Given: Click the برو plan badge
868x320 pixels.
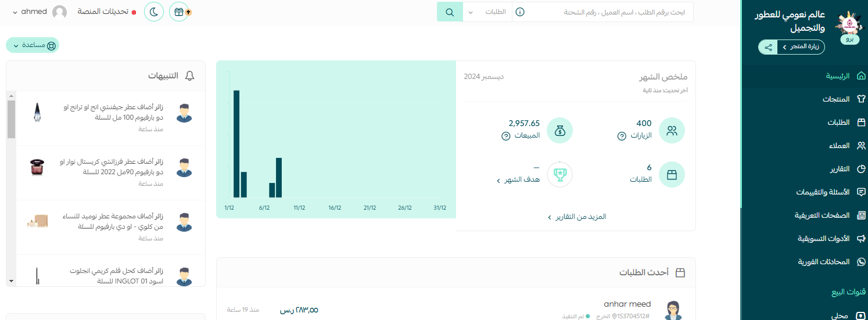Looking at the screenshot, I should coord(850,40).
